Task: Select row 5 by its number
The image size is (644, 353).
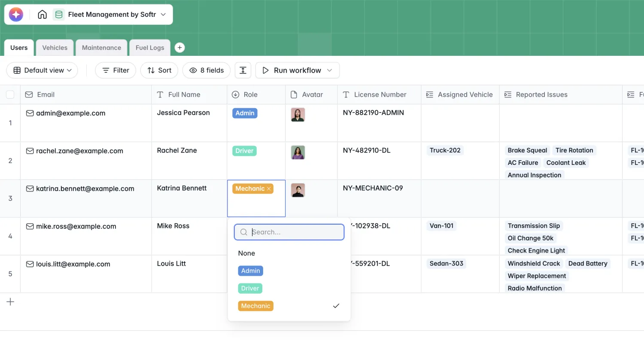Action: (x=10, y=274)
